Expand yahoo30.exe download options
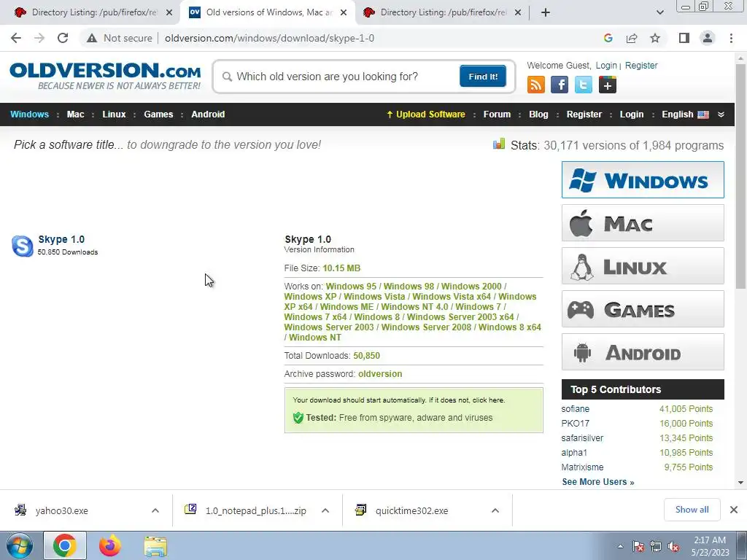 155,510
